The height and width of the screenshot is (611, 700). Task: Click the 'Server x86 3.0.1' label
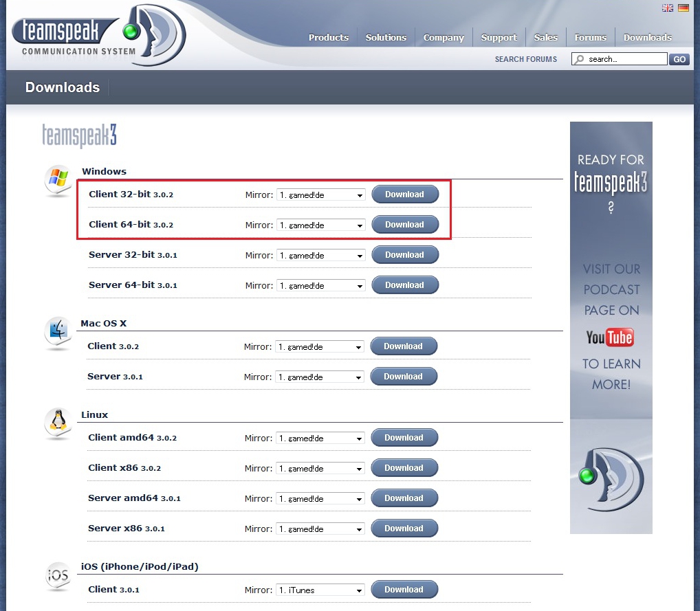point(127,529)
